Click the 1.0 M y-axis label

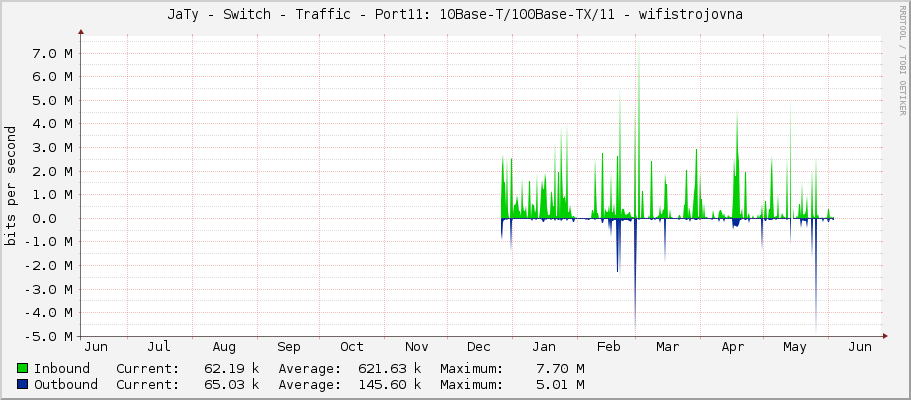click(53, 195)
